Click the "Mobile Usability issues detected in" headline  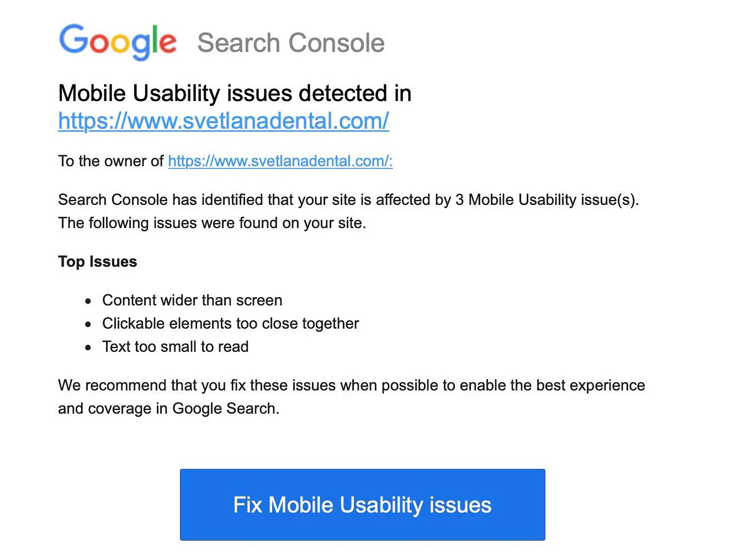[x=235, y=93]
